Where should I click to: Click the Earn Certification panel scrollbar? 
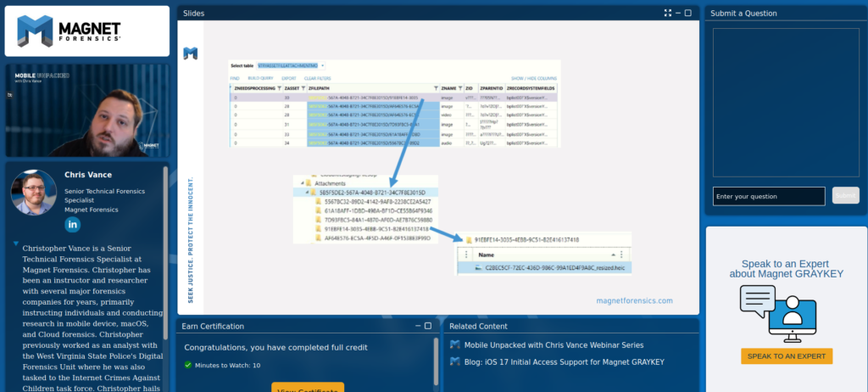[436, 361]
